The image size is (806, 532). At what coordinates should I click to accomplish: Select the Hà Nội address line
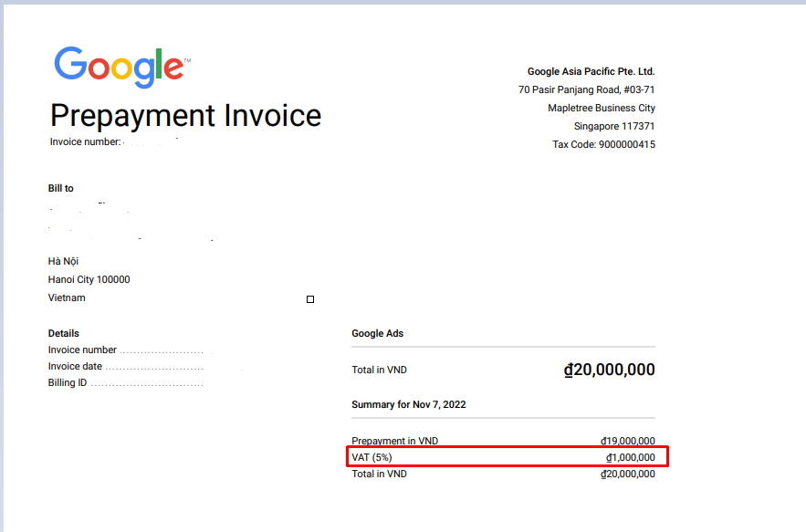pos(63,261)
